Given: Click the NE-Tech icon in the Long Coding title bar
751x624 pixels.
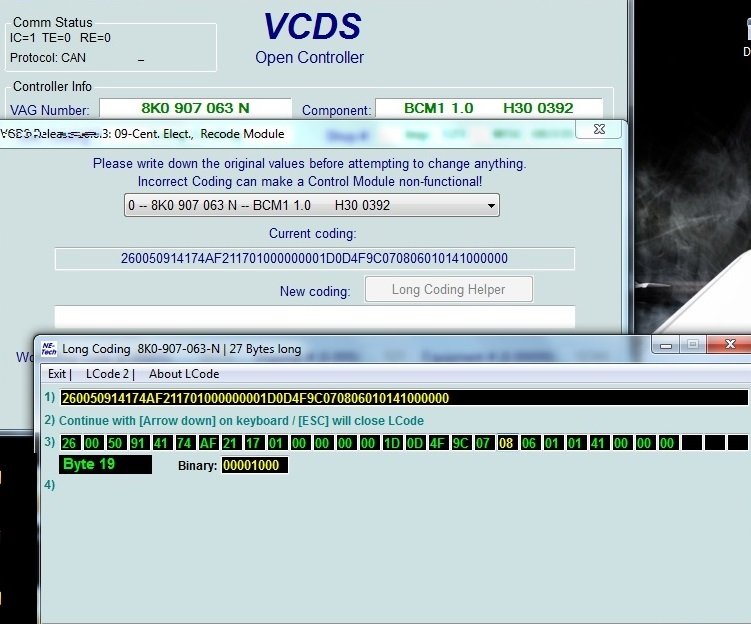Looking at the screenshot, I should point(48,349).
